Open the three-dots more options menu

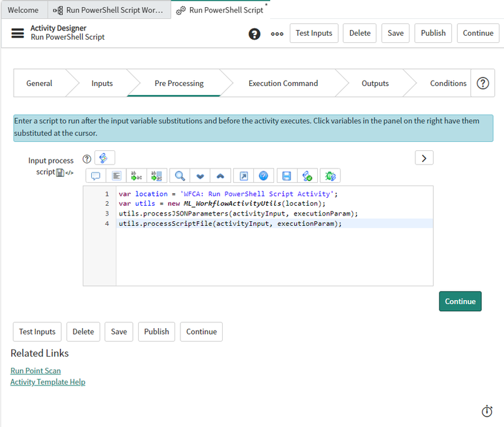(x=277, y=34)
